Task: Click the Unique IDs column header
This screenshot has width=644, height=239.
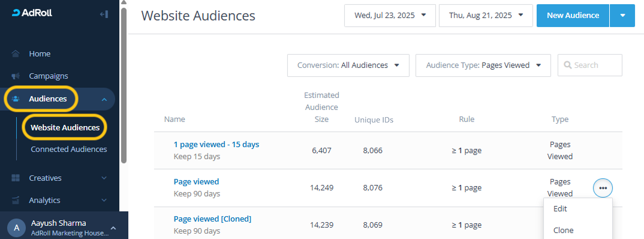Action: click(374, 119)
